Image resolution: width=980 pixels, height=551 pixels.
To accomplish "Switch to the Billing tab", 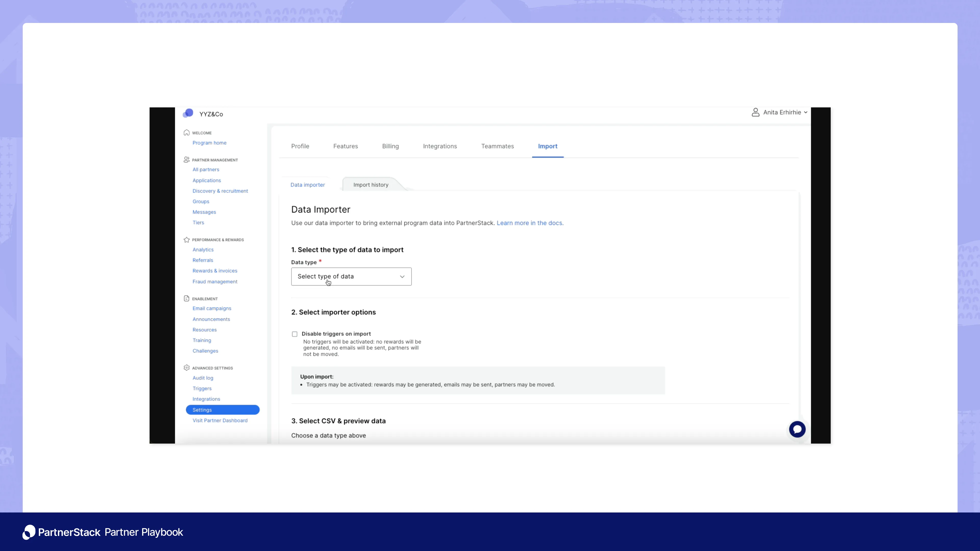I will (390, 146).
